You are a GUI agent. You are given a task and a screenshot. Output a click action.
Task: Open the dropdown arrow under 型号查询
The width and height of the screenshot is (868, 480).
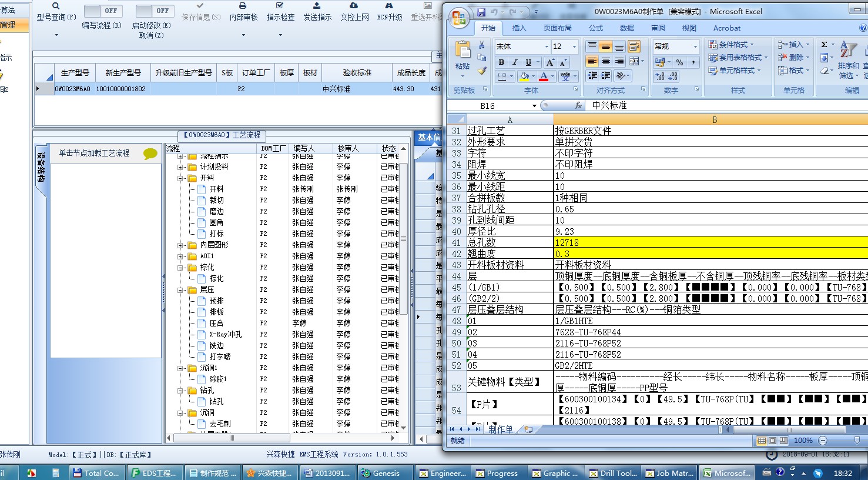coord(56,35)
